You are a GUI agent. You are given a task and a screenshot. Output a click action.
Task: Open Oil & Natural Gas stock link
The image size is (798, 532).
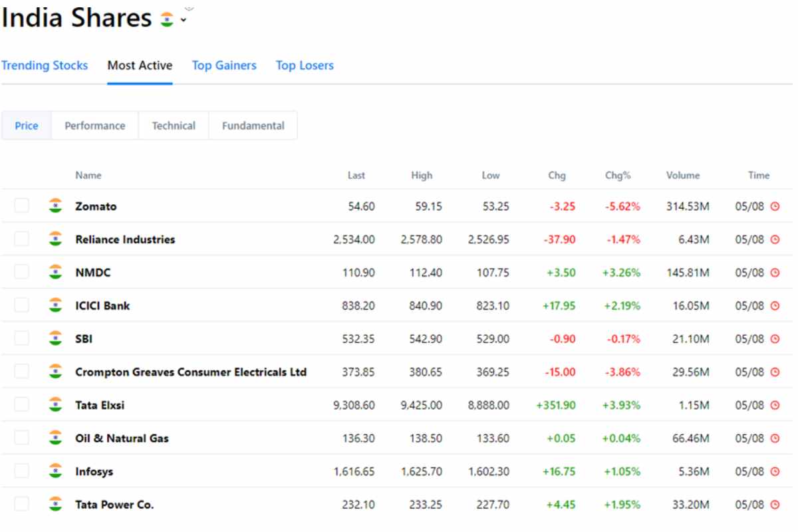point(122,438)
